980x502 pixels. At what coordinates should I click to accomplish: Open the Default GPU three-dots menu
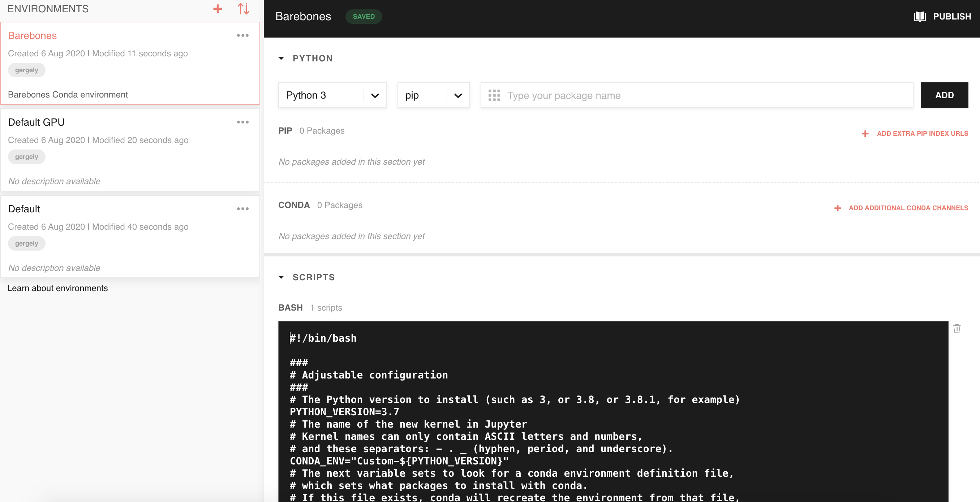[x=243, y=122]
